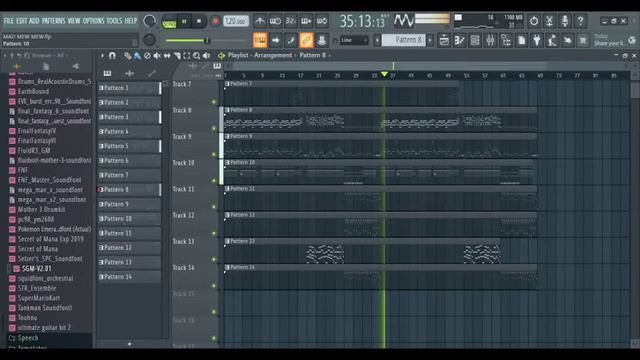Open the Pattern 8 selector dropdown

[403, 40]
